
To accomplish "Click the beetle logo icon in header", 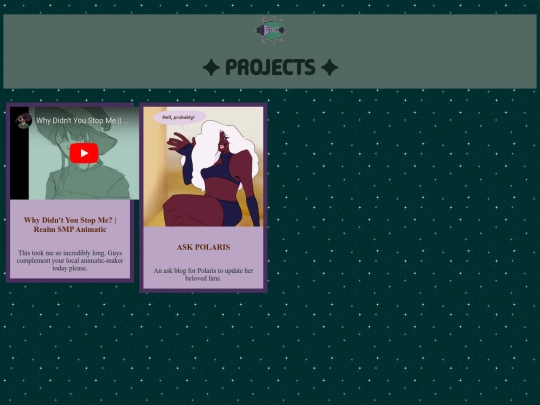I will click(270, 30).
